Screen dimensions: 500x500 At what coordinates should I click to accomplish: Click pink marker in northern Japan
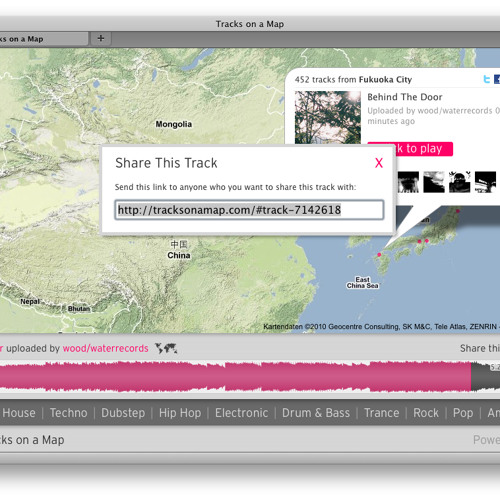click(458, 211)
